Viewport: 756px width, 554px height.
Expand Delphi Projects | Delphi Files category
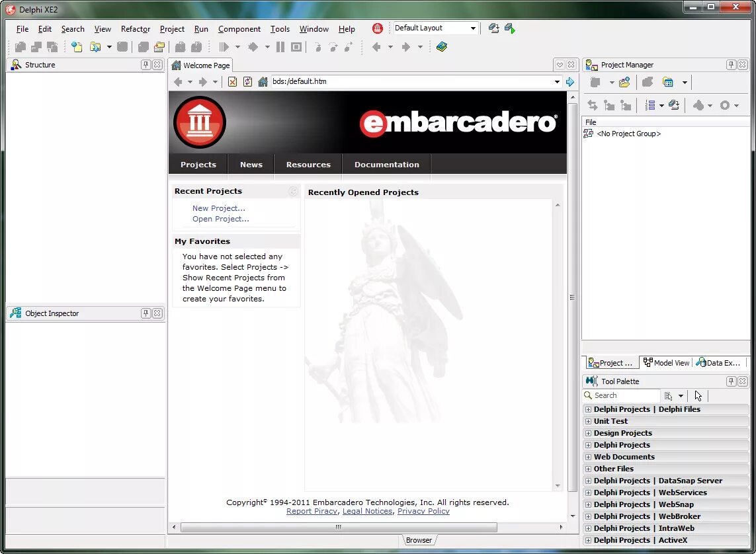point(588,409)
